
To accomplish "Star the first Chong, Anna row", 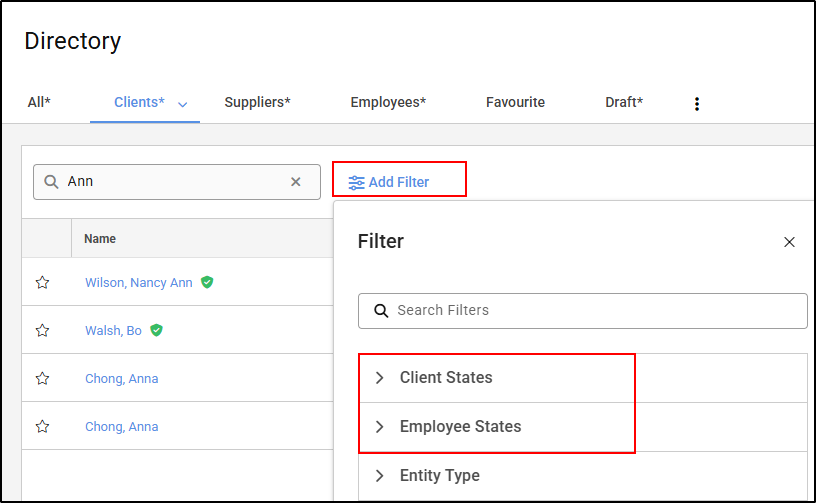I will point(42,379).
